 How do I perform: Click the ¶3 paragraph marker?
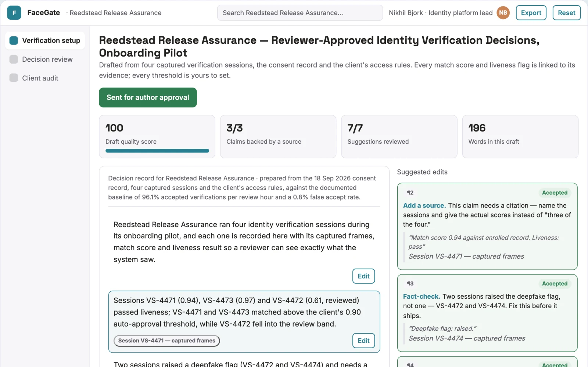click(410, 284)
